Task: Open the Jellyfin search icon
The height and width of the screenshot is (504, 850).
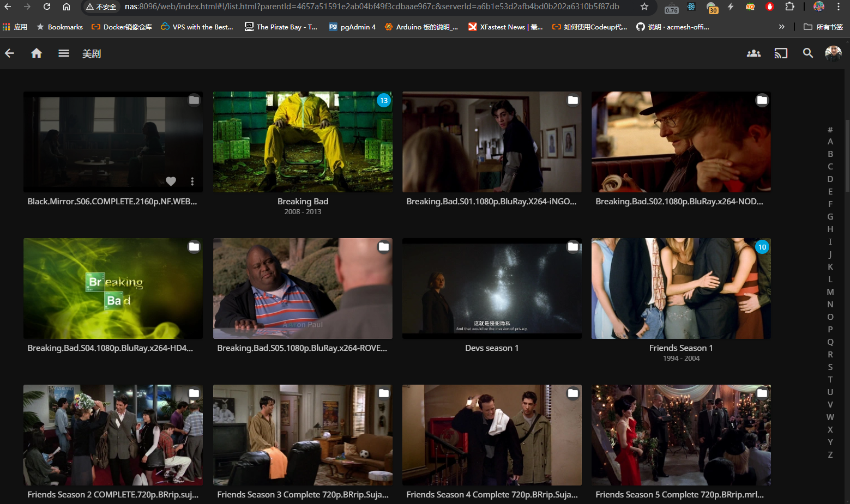Action: pos(808,53)
